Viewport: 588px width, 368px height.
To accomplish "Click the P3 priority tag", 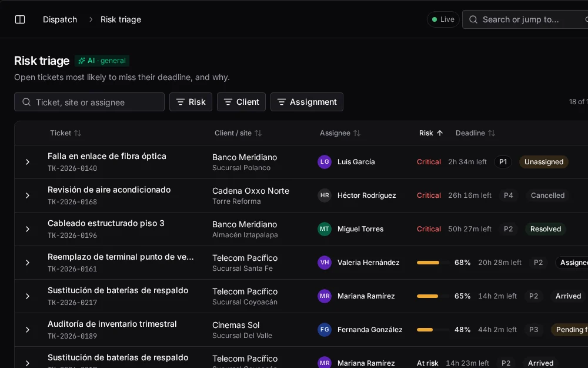I will click(x=534, y=330).
